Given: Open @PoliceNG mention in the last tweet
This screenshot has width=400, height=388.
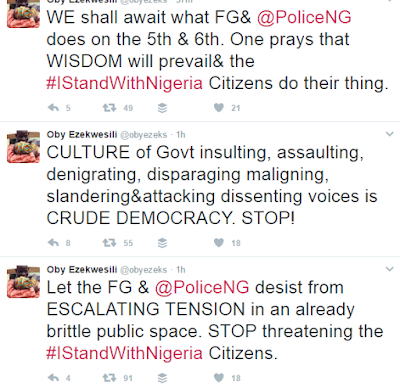Looking at the screenshot, I should (x=202, y=287).
